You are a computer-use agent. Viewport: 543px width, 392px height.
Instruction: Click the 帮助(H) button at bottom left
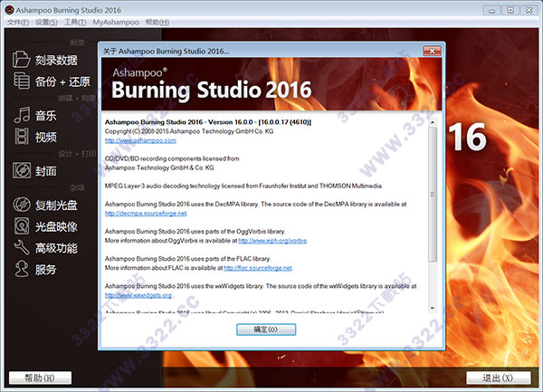click(x=40, y=378)
